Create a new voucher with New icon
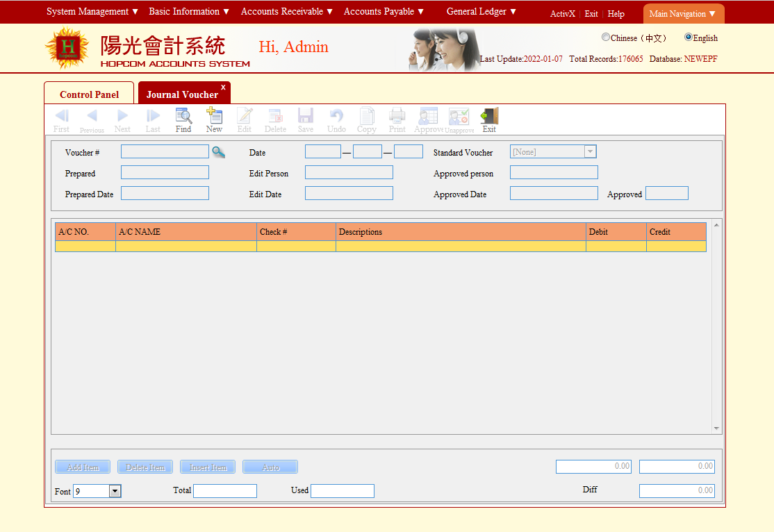 click(214, 117)
